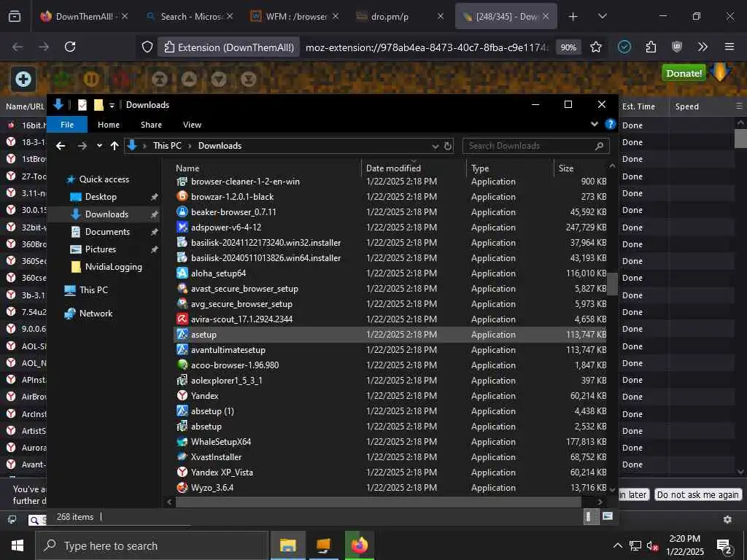Open the Windows Start menu

click(x=18, y=545)
